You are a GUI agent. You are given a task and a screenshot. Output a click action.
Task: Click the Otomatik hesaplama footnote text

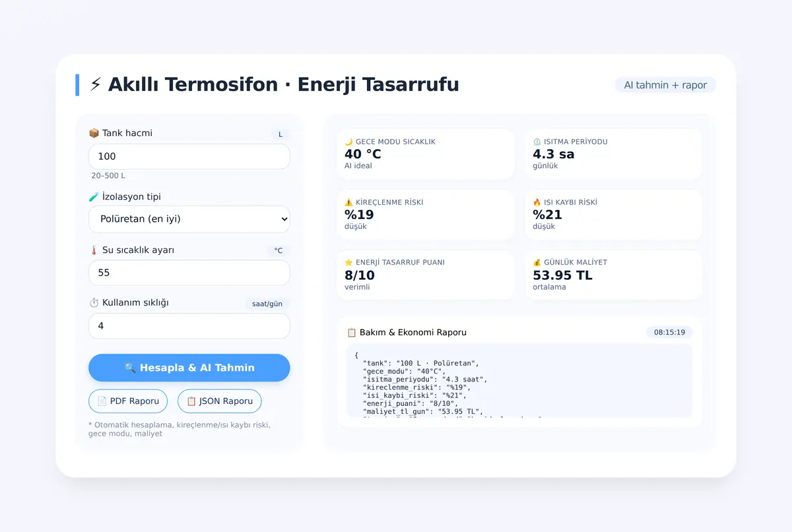click(x=179, y=429)
